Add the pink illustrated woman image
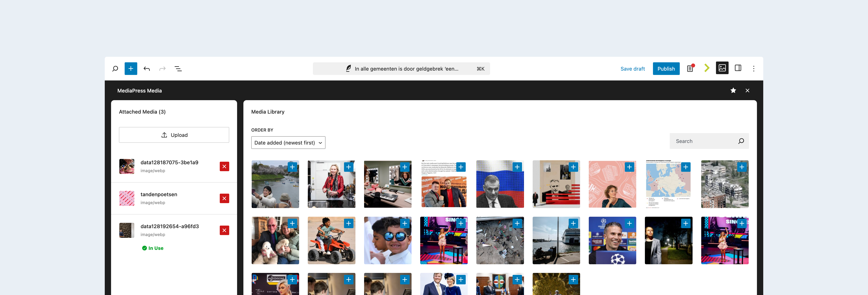Screen dimensions: 868x295 point(629,167)
